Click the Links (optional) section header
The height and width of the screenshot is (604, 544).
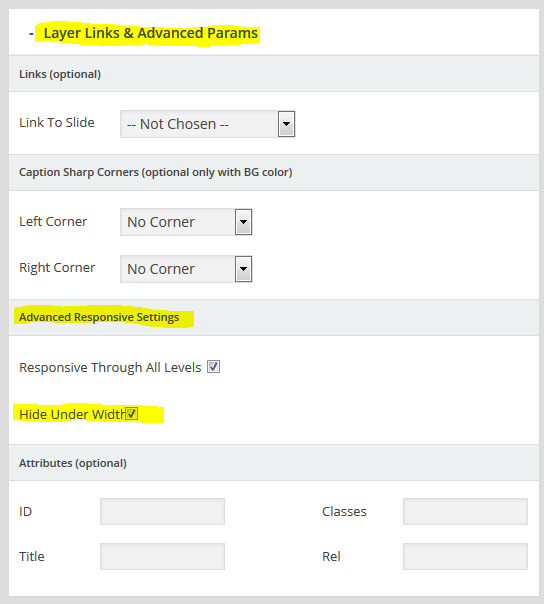[x=274, y=74]
